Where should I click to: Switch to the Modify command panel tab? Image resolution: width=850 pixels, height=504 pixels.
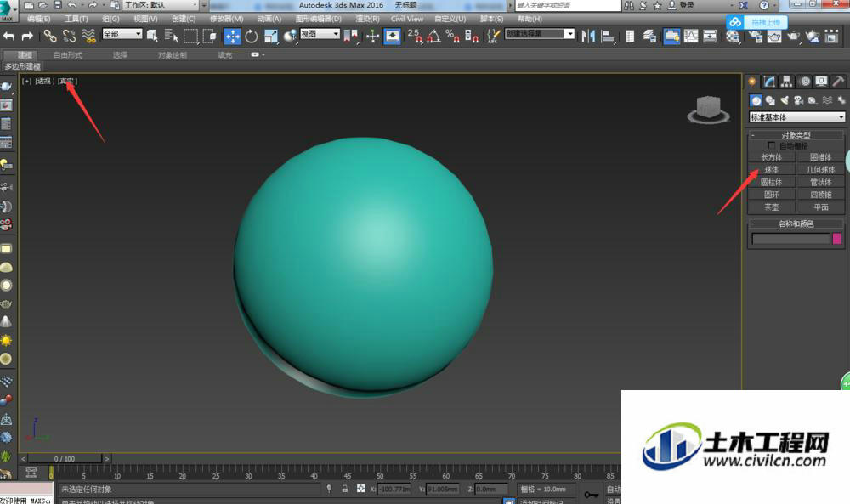[x=769, y=82]
